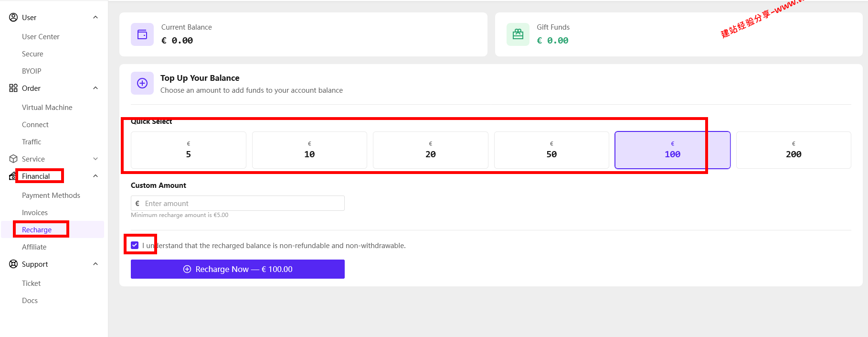This screenshot has height=337, width=868.
Task: Go to BYOIP page
Action: click(x=32, y=71)
